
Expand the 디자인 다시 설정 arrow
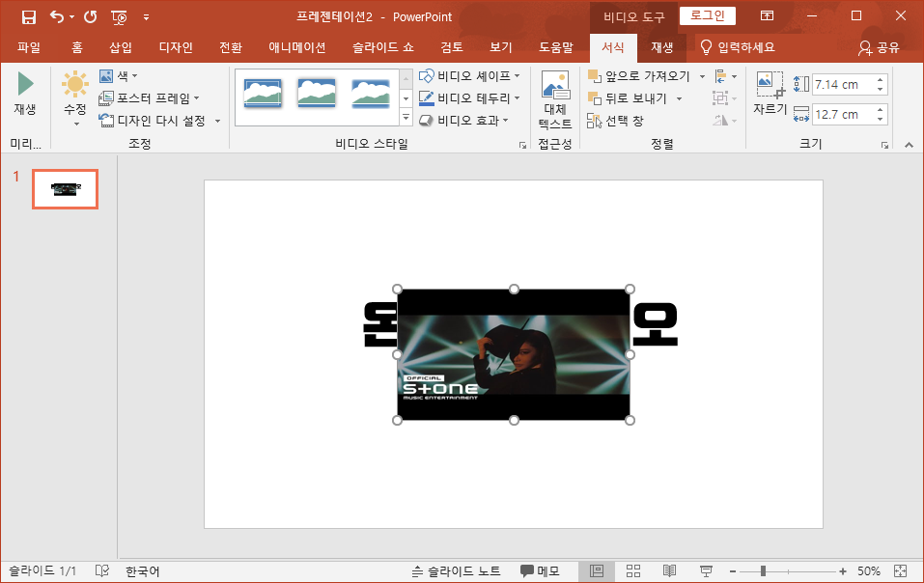coord(217,121)
